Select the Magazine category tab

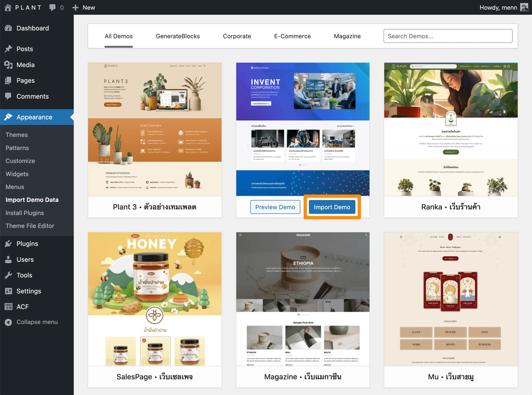point(347,36)
